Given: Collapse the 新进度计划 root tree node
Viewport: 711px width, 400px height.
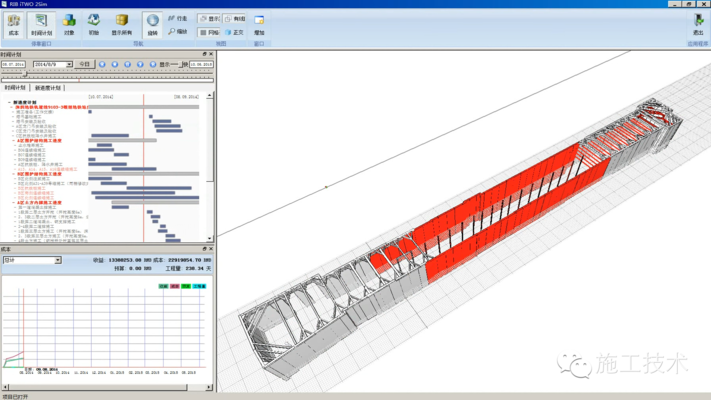Looking at the screenshot, I should point(9,102).
